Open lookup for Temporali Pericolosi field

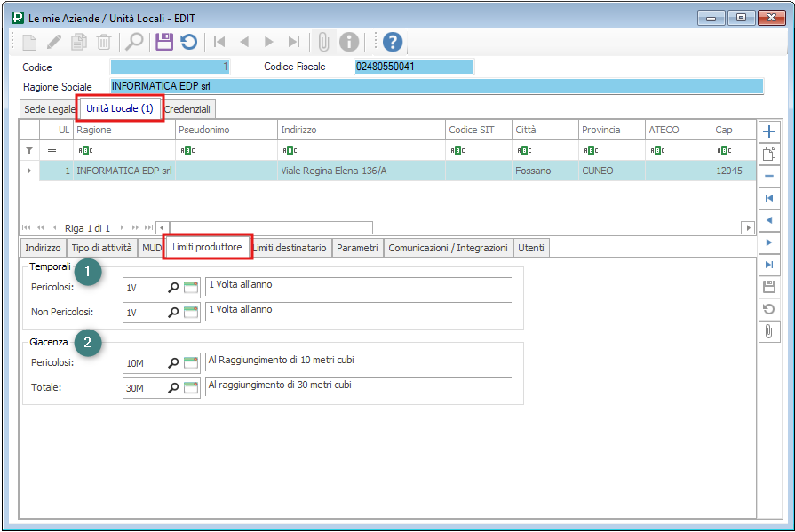click(173, 288)
